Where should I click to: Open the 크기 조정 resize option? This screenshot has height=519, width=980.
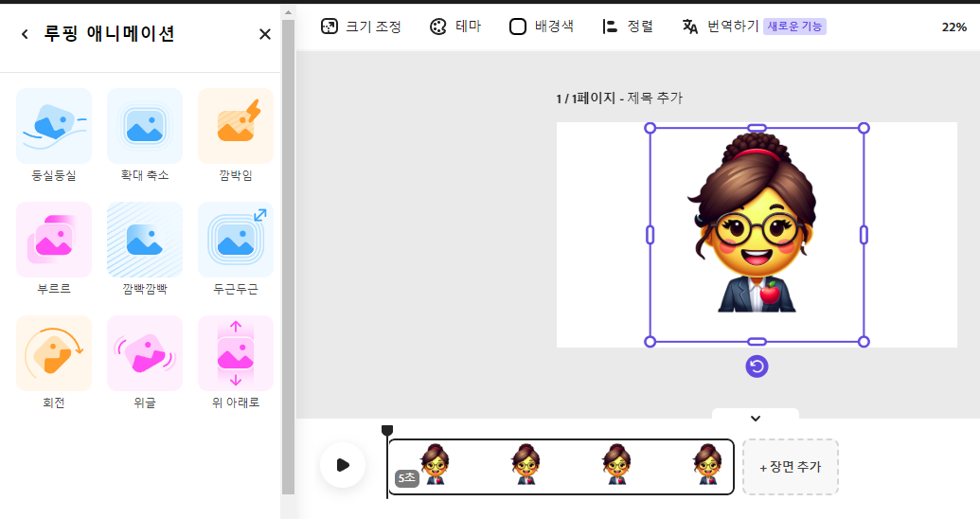(x=361, y=27)
